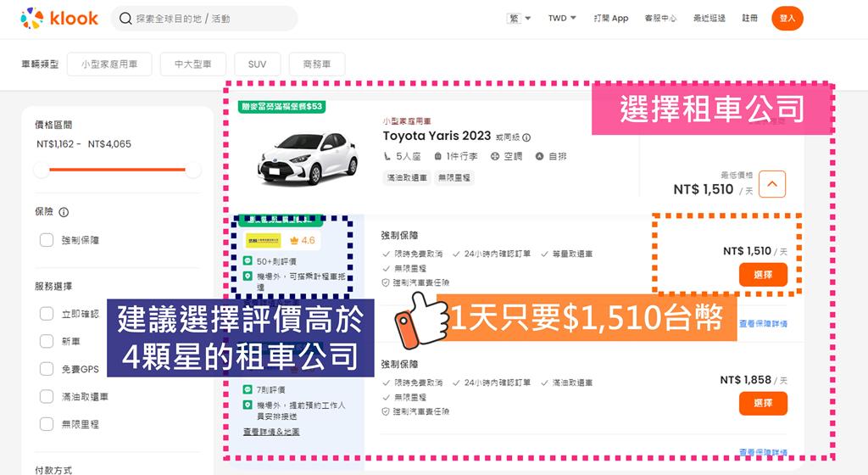Click the 無限里程 tag on car card
The width and height of the screenshot is (868, 475).
(454, 178)
